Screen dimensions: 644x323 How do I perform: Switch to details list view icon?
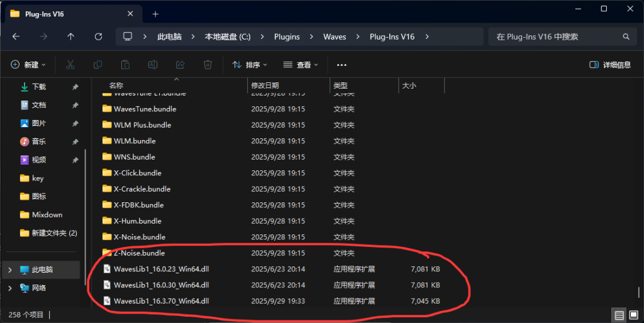click(x=619, y=315)
